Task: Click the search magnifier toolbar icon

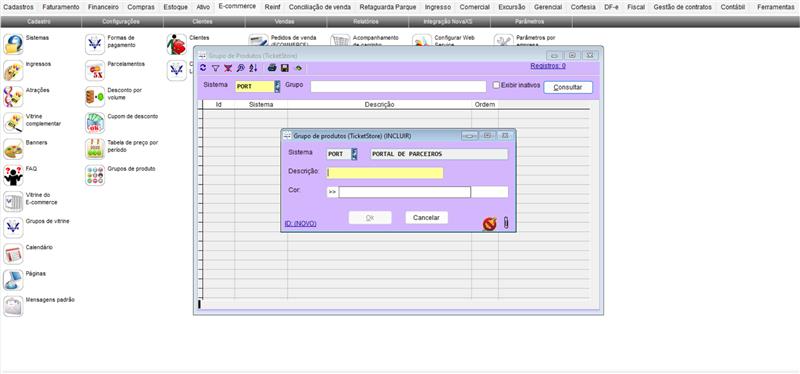Action: pyautogui.click(x=240, y=68)
